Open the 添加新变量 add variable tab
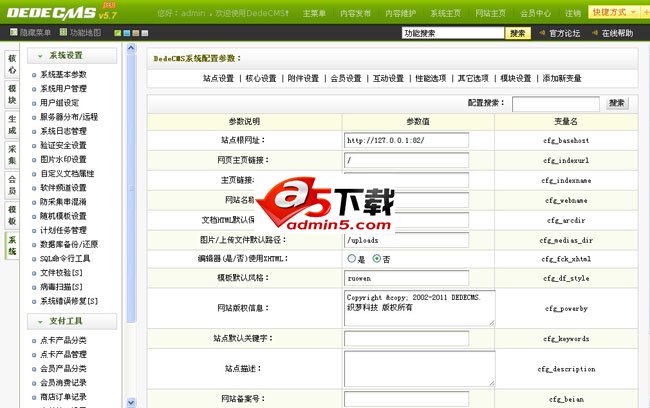 coord(562,78)
